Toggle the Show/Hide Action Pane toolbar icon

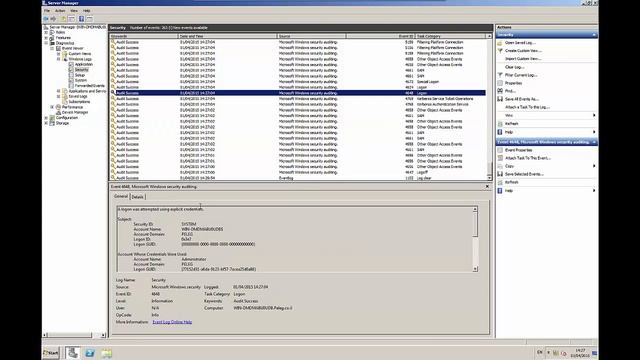pyautogui.click(x=89, y=19)
